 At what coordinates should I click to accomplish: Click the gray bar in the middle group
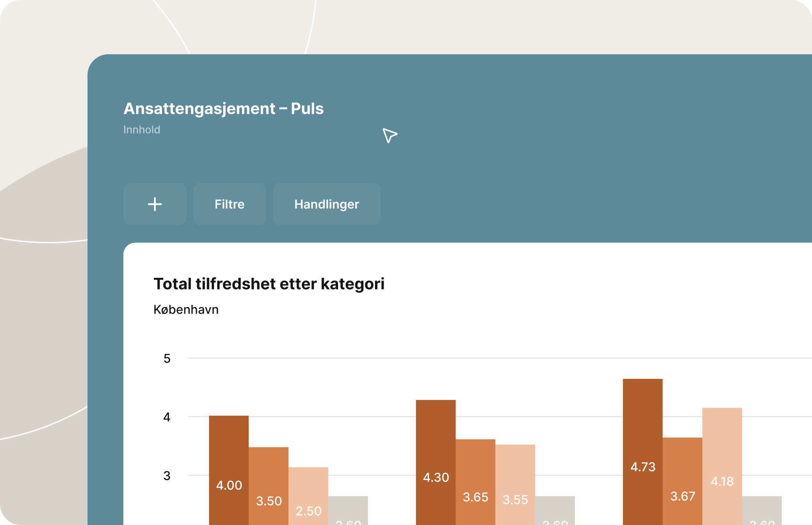556,512
